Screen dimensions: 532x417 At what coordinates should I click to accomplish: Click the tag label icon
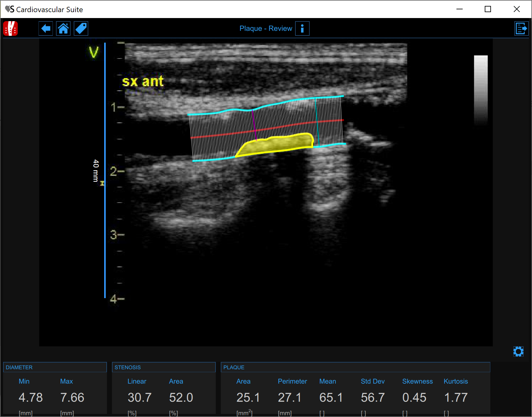click(81, 29)
